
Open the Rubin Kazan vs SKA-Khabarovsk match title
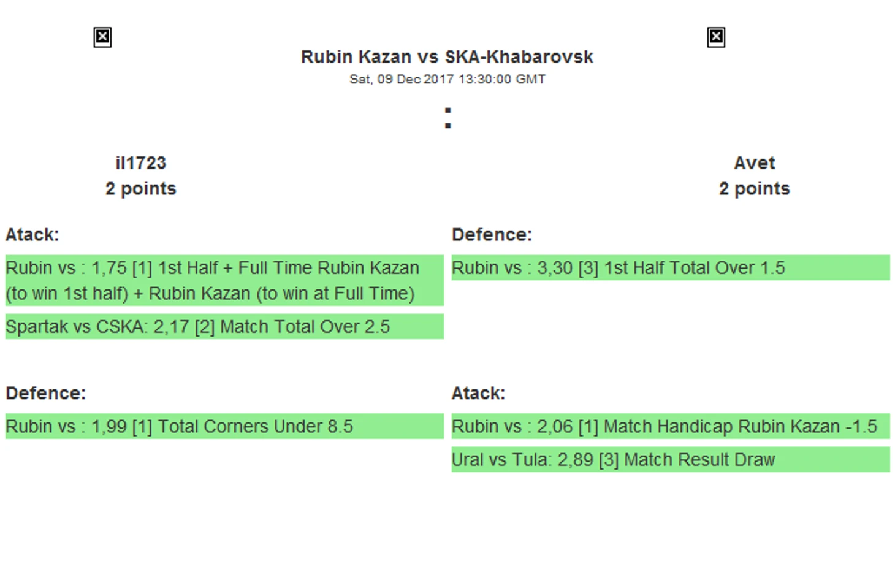coord(447,57)
